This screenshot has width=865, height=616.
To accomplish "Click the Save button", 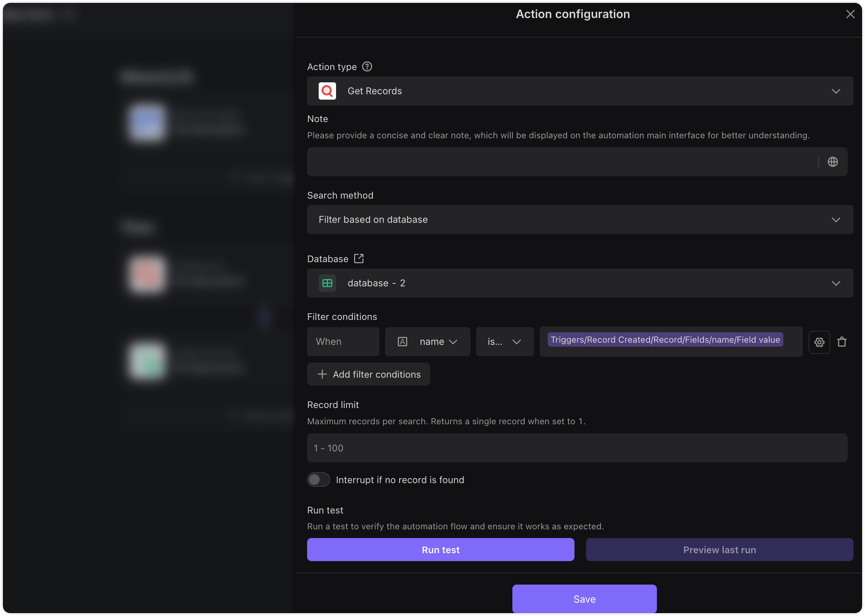I will (584, 599).
